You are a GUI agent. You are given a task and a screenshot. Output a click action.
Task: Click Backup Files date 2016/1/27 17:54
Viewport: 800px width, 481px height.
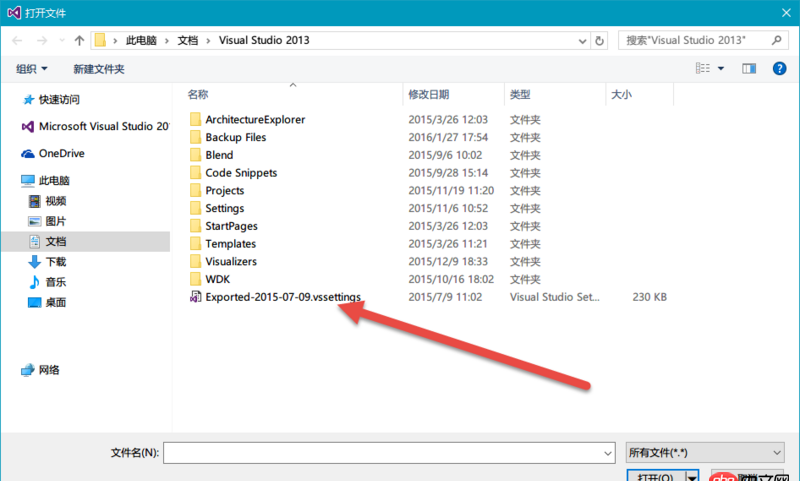[x=448, y=137]
